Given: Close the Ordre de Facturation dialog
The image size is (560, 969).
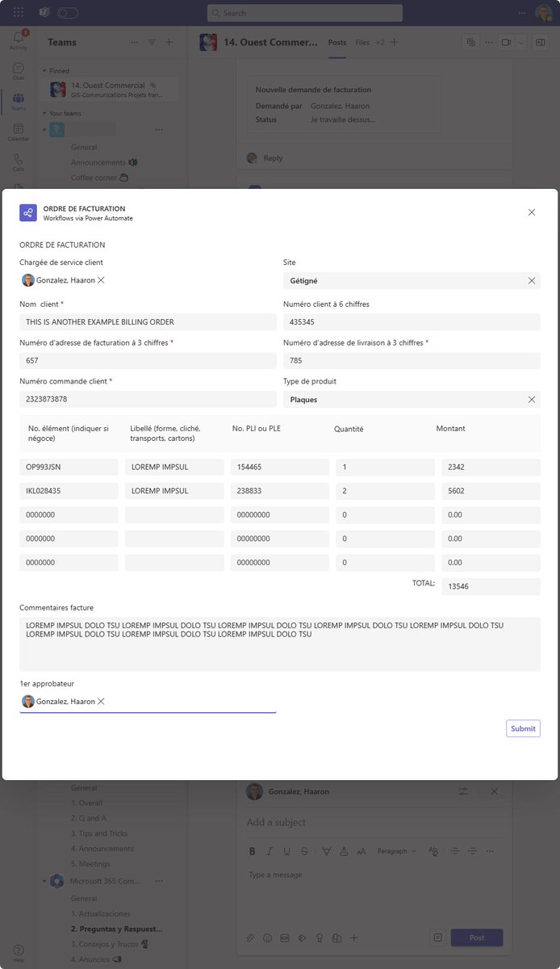Looking at the screenshot, I should click(531, 212).
